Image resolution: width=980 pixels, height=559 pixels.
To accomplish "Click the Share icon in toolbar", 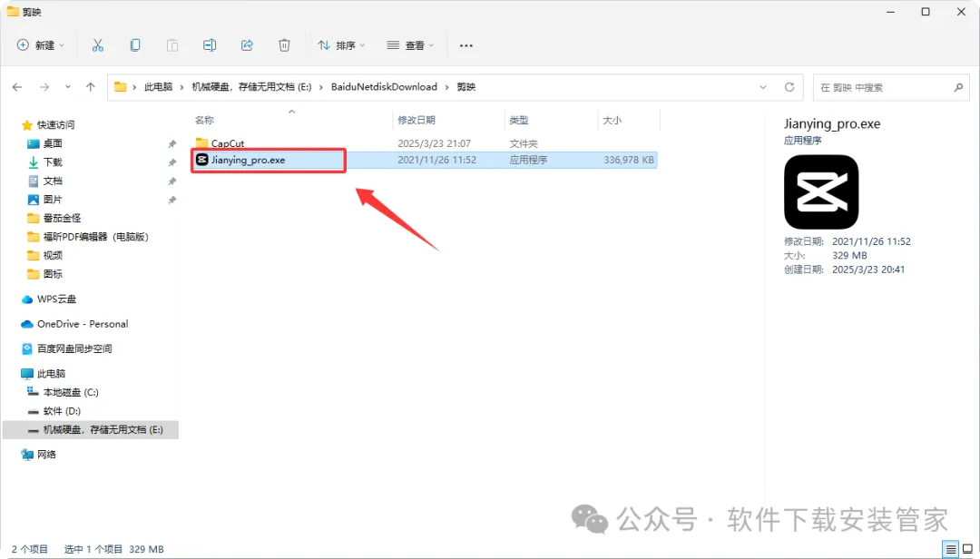I will point(247,45).
